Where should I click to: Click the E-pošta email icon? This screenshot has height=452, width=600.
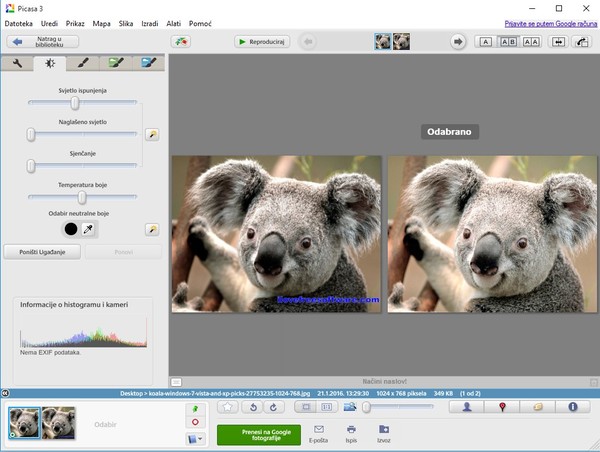(319, 429)
